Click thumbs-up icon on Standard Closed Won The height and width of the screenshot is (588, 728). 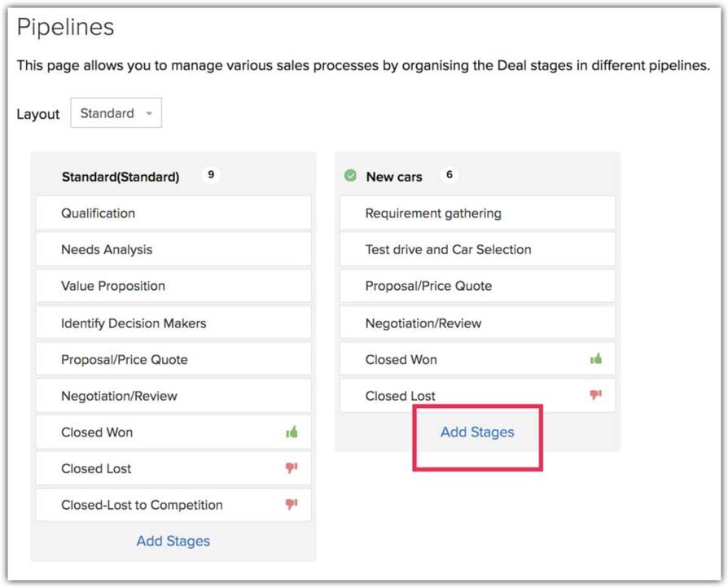pyautogui.click(x=292, y=432)
